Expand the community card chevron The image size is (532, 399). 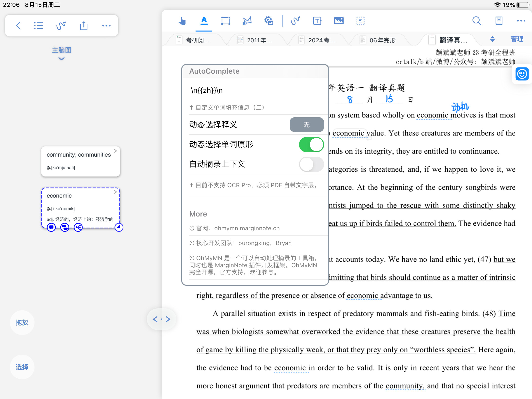[x=115, y=151]
